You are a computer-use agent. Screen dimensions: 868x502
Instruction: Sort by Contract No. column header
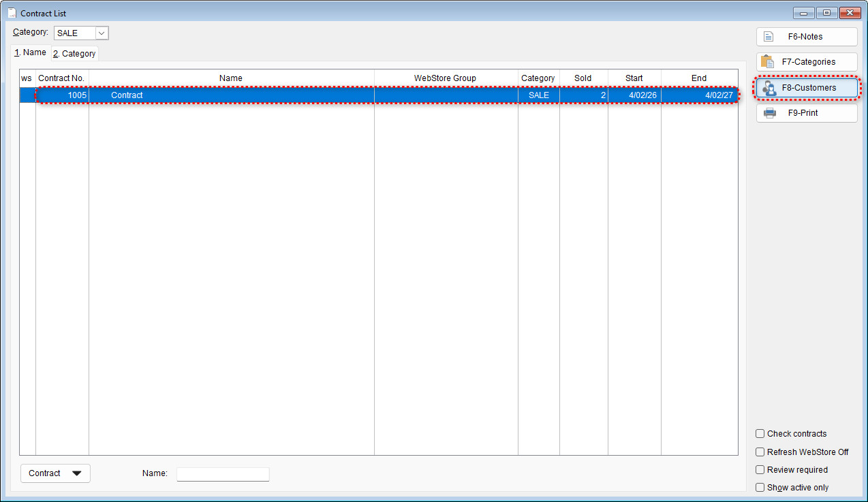point(61,78)
